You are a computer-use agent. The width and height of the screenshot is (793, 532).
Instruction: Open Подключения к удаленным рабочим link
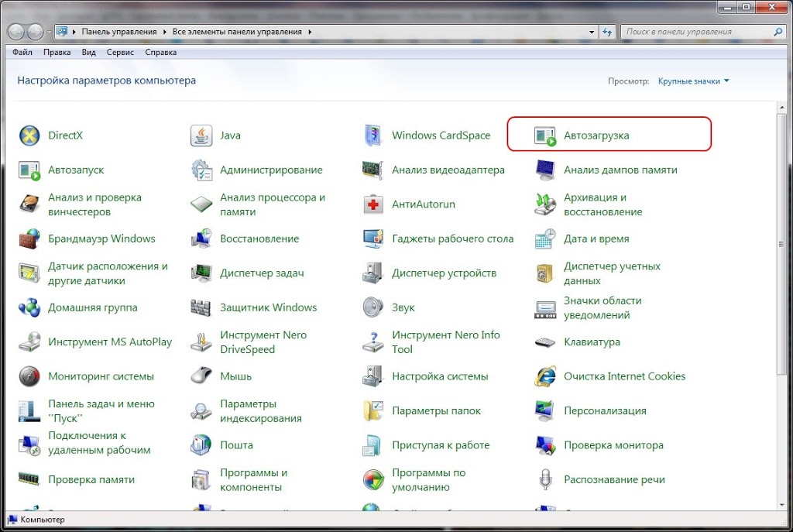[x=99, y=442]
